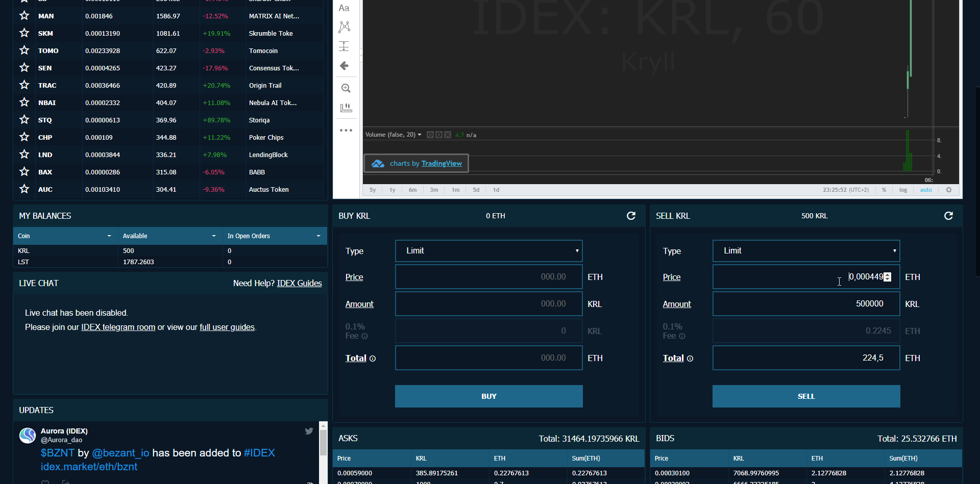Open the IDEX Guides link
The width and height of the screenshot is (980, 484).
[300, 283]
